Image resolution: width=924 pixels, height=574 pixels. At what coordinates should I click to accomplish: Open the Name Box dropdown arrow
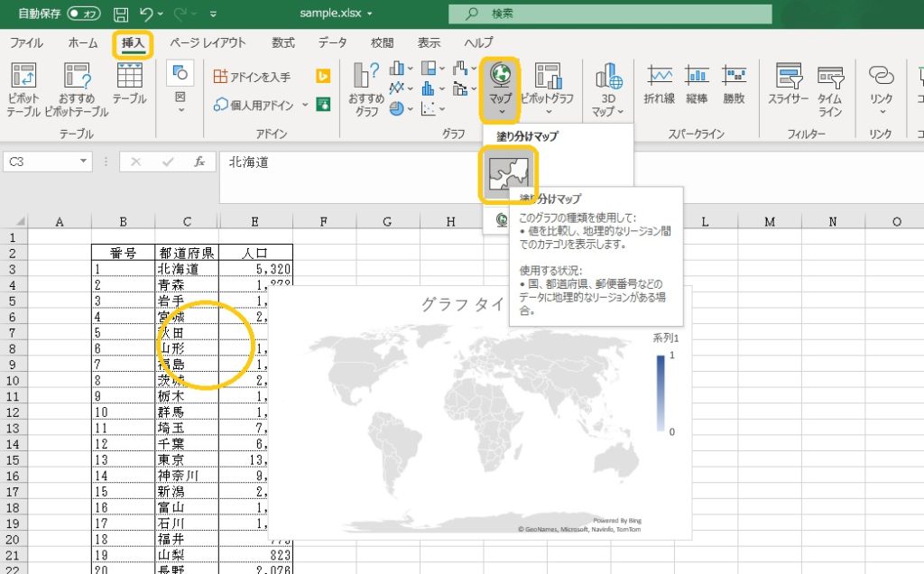pyautogui.click(x=84, y=162)
